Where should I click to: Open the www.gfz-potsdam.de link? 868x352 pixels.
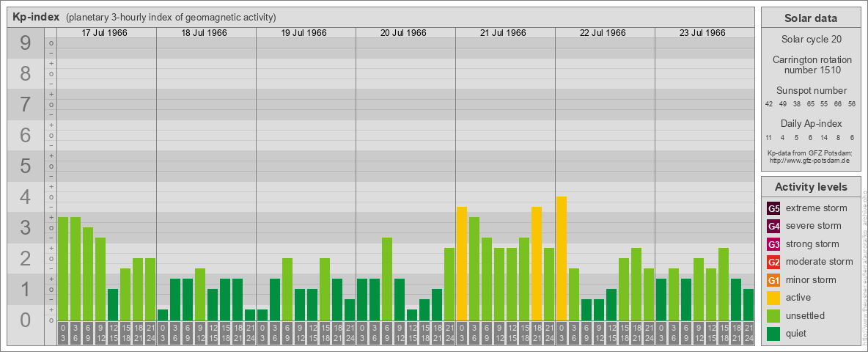click(x=809, y=160)
